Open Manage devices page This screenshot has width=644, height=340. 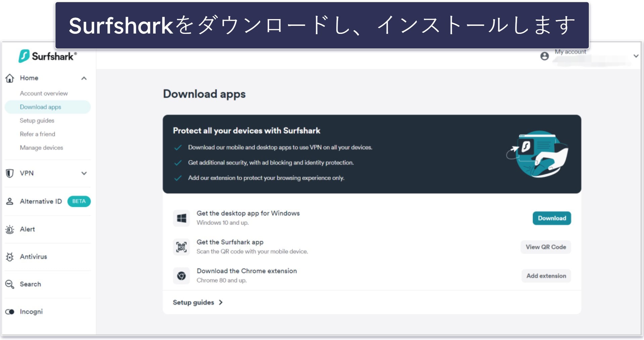[x=41, y=148]
